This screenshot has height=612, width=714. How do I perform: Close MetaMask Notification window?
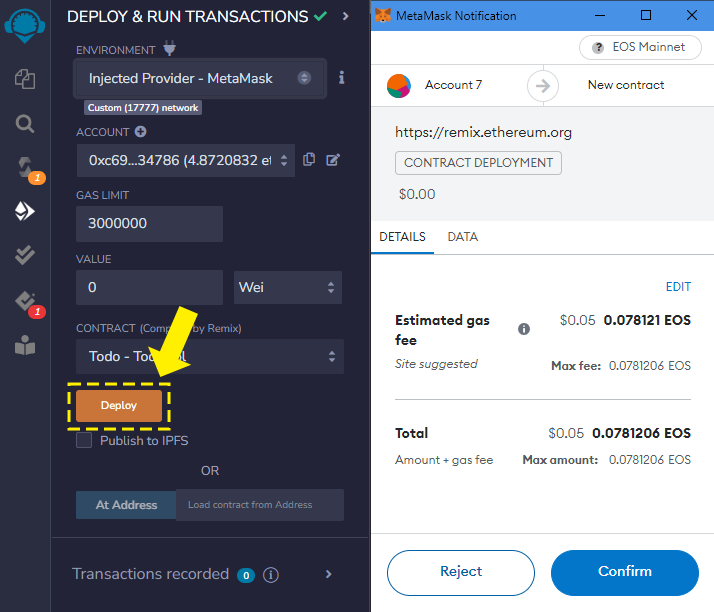click(691, 15)
